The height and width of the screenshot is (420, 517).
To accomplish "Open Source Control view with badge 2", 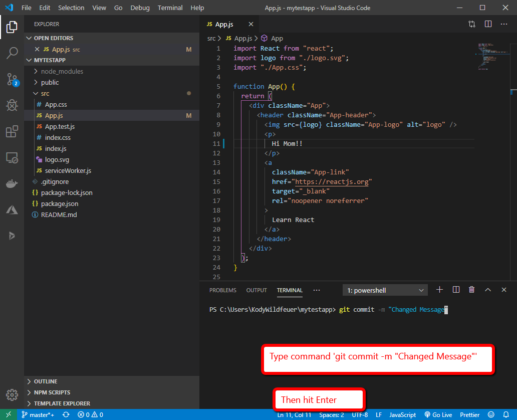I will tap(13, 80).
